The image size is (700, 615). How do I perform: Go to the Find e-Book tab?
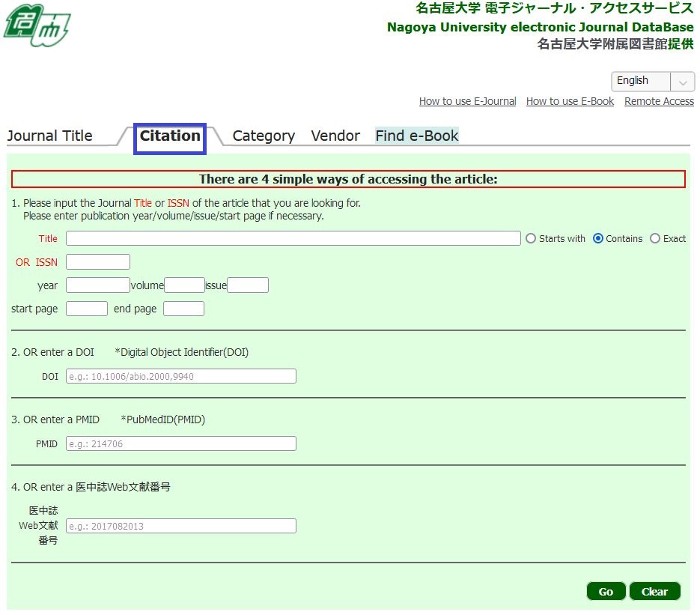click(417, 136)
